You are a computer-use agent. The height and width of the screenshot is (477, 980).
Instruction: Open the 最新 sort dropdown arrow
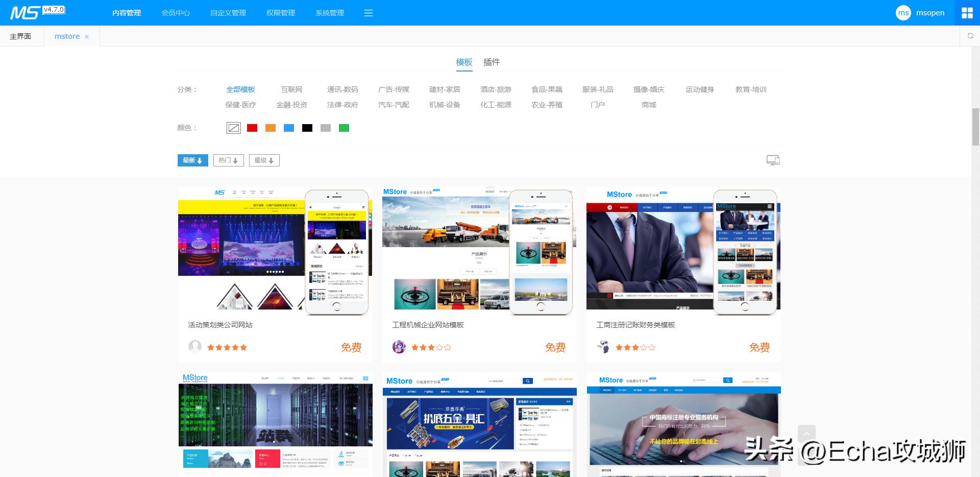point(200,160)
